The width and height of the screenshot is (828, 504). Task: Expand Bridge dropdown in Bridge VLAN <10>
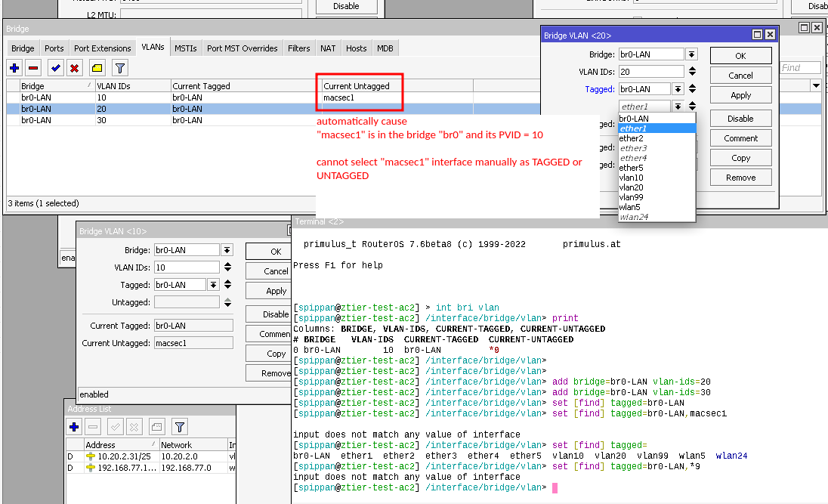[x=227, y=250]
